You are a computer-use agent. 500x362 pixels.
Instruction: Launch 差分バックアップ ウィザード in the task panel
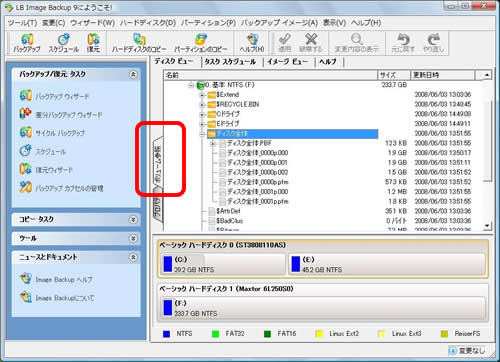61,114
